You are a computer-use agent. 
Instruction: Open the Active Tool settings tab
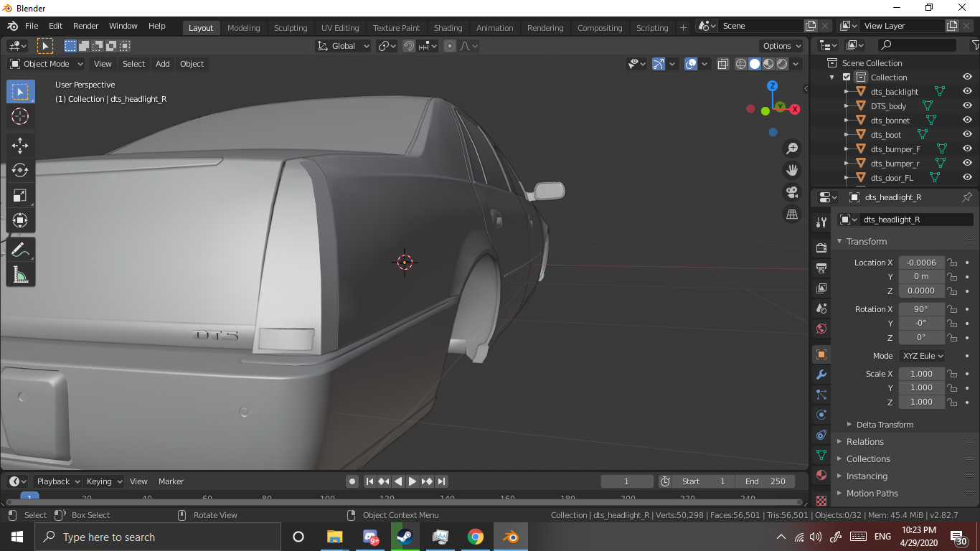[821, 222]
